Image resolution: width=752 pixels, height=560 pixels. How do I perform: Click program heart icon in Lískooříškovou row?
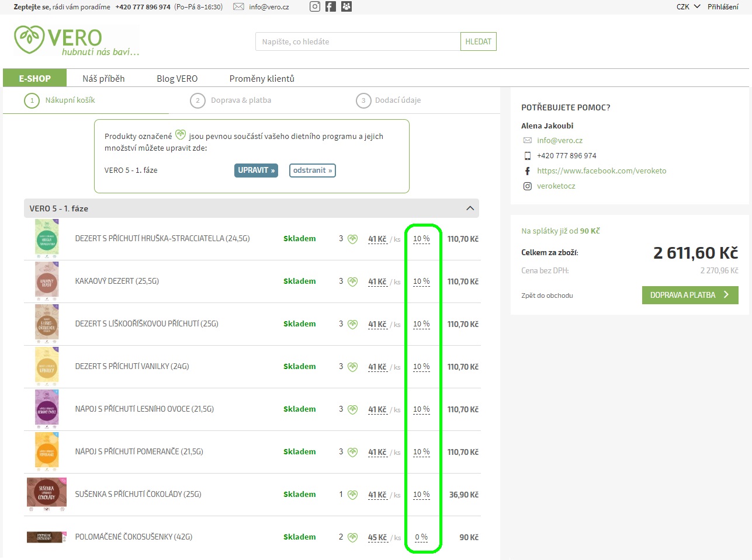(352, 324)
